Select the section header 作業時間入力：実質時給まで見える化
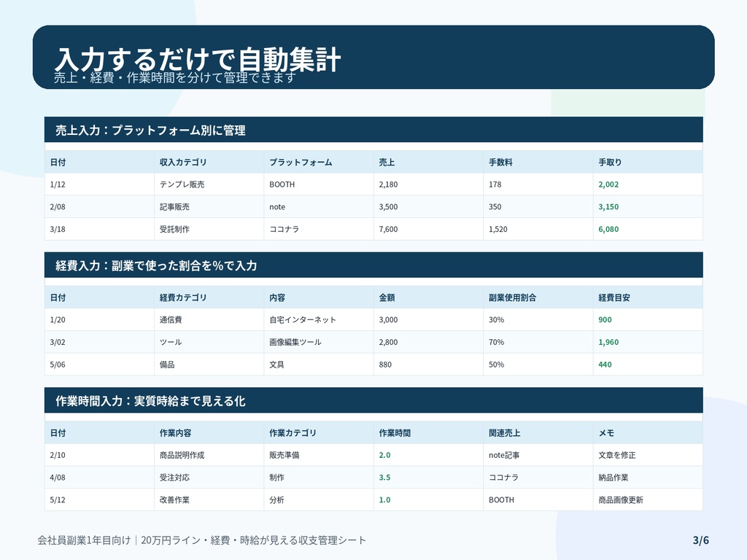 [373, 400]
